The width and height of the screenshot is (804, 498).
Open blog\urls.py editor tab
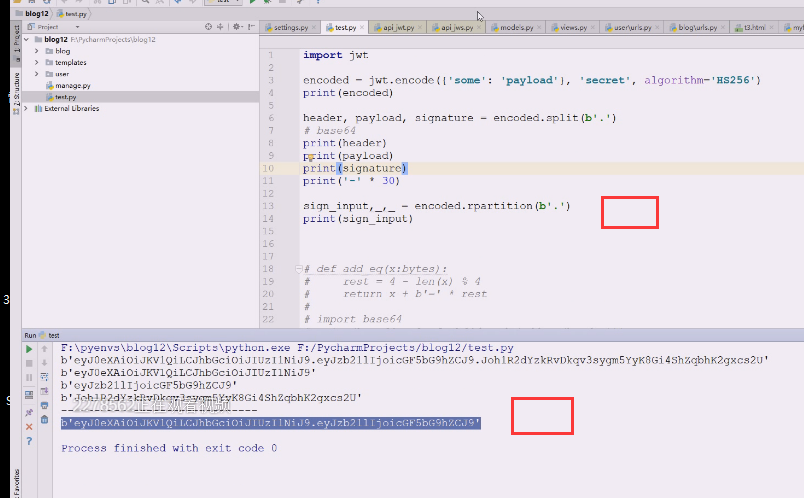[x=697, y=27]
